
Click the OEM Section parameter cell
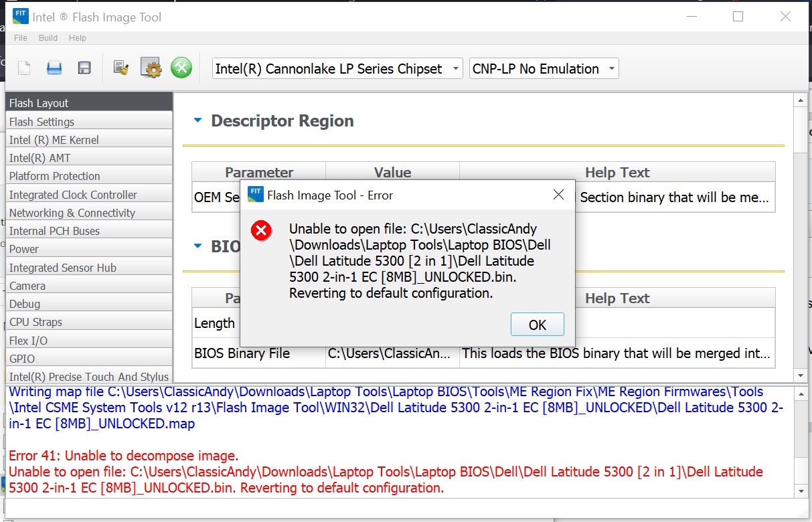point(216,197)
